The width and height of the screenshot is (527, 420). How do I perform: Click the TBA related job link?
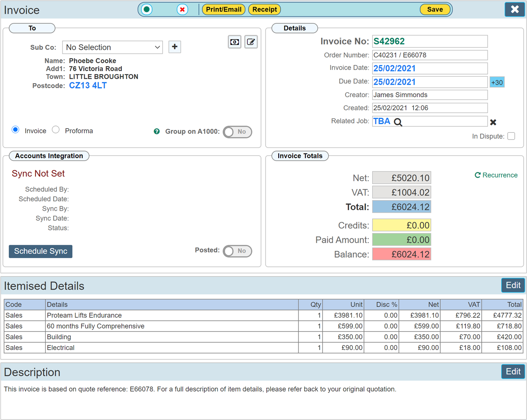(x=382, y=121)
